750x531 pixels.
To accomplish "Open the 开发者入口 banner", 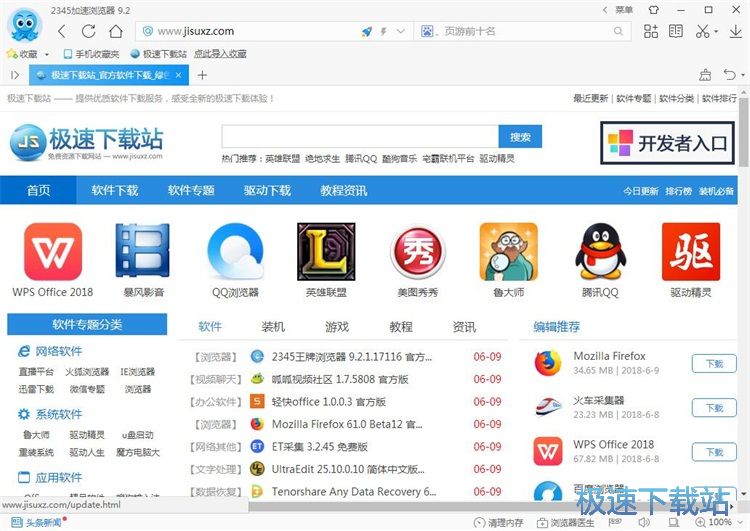I will 667,143.
